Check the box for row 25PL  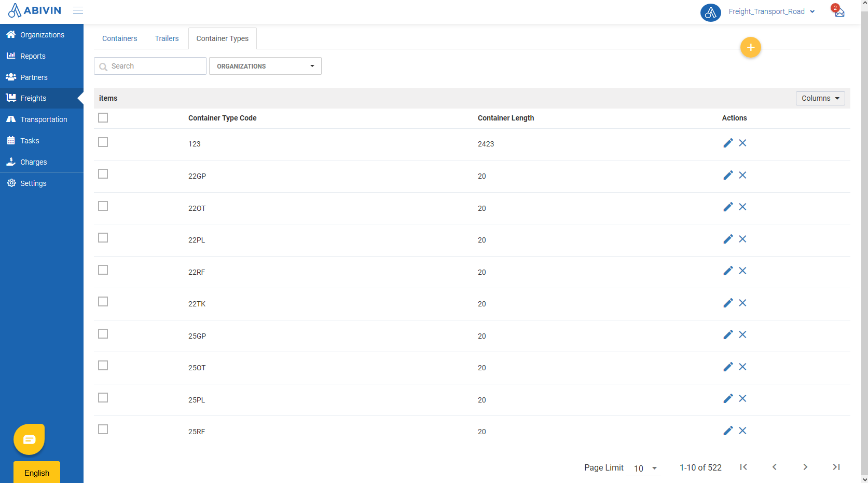point(103,398)
